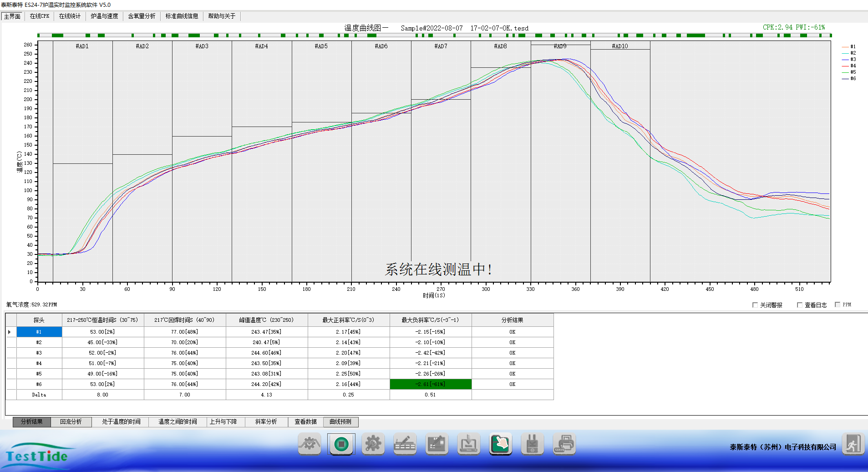Click the board with pencil editor icon
This screenshot has height=472, width=868.
pos(437,444)
